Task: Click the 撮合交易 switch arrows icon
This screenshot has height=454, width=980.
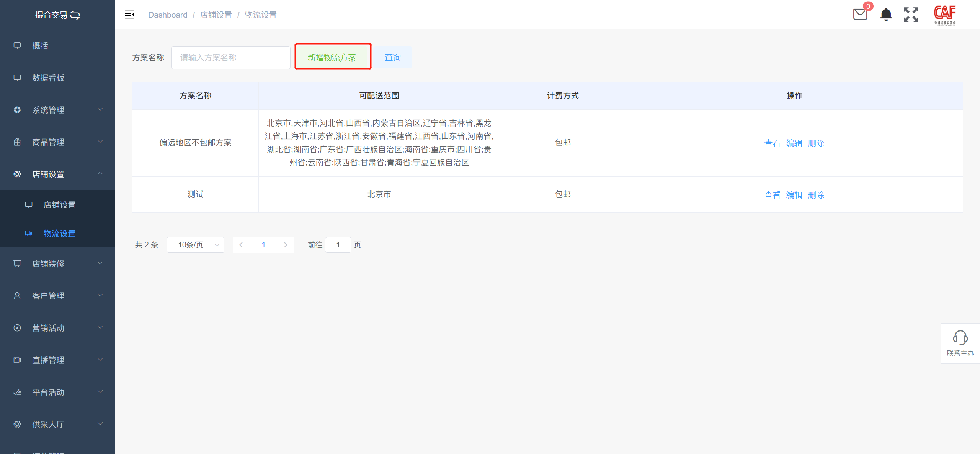Action: click(75, 15)
